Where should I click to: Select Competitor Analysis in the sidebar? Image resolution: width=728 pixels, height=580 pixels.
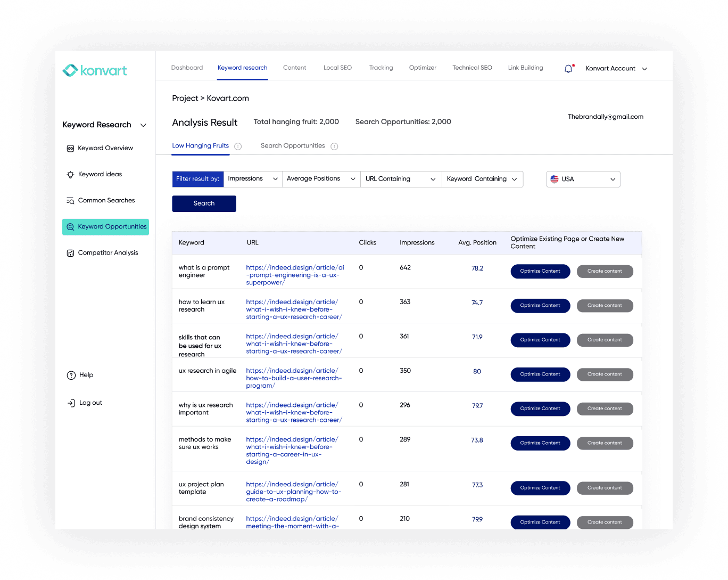coord(71,252)
